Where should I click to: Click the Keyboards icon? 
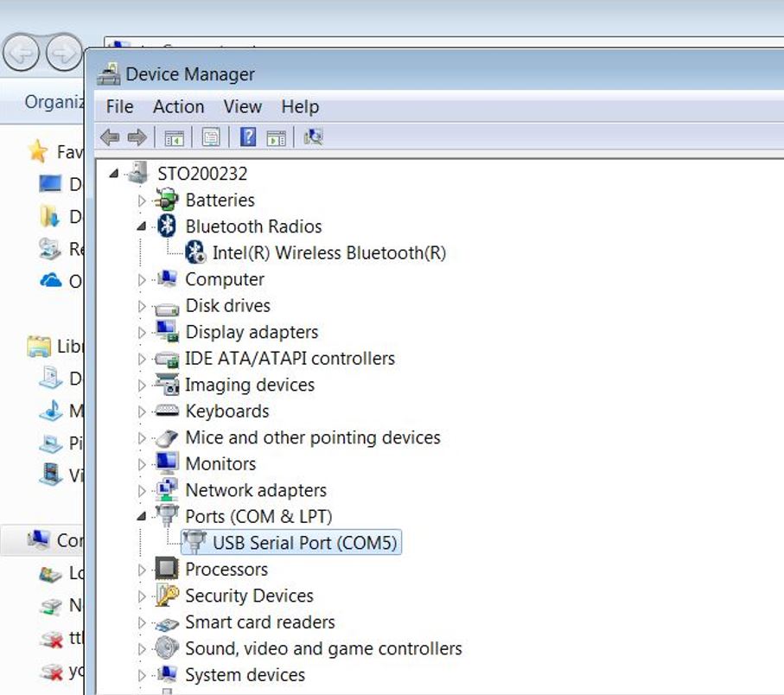click(167, 411)
